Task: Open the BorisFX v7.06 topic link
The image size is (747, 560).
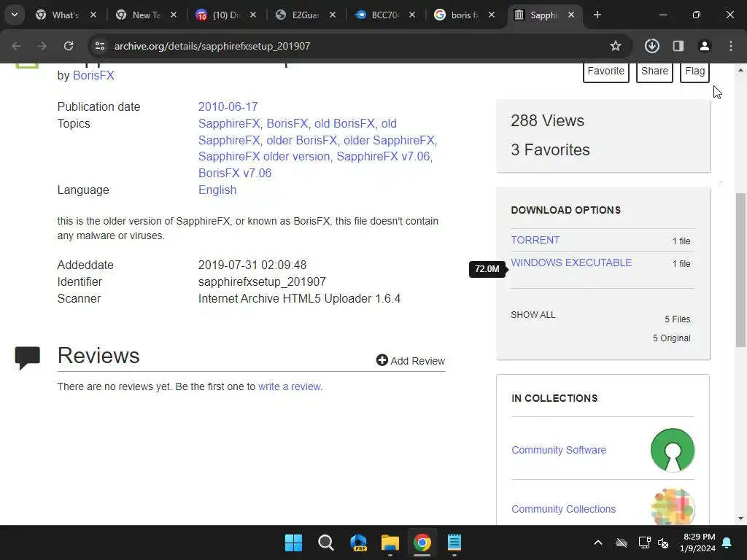Action: click(x=235, y=173)
